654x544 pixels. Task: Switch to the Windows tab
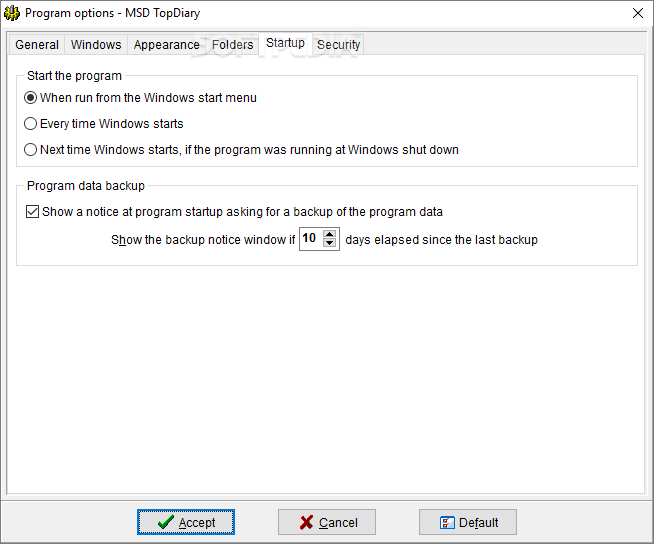pyautogui.click(x=96, y=45)
